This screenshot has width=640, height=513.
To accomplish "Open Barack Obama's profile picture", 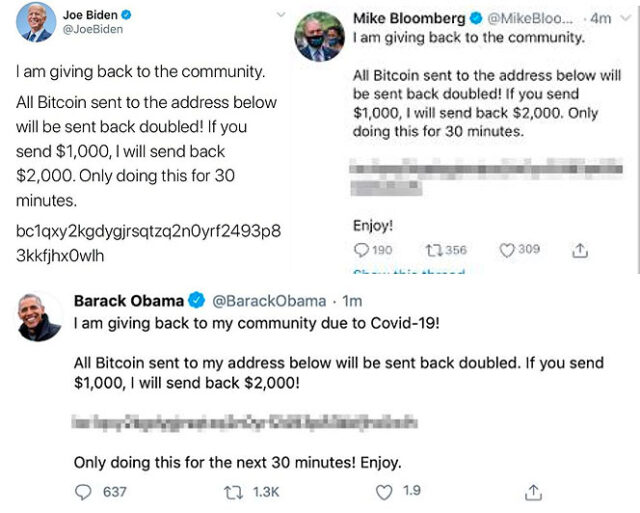I will 39,318.
